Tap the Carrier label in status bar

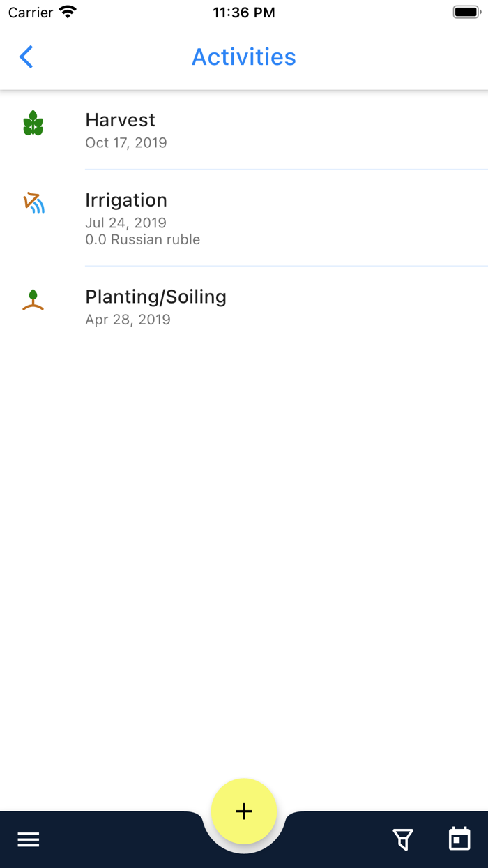pos(31,13)
